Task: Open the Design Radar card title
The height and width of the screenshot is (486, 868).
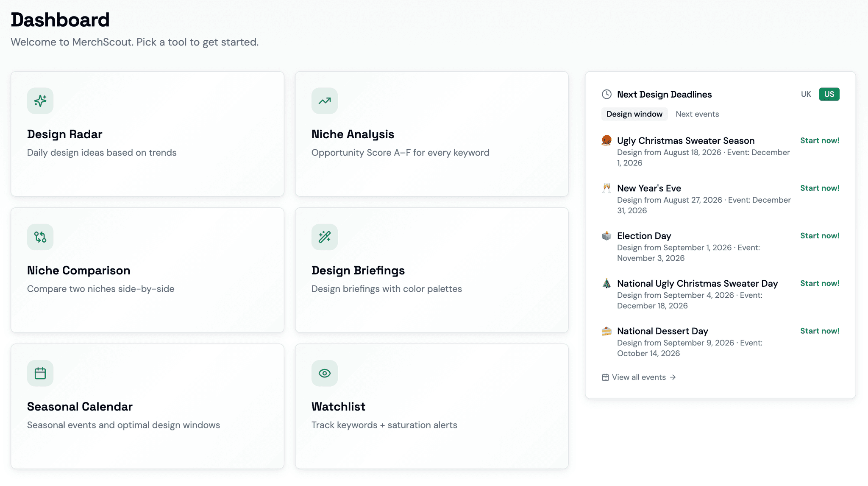Action: click(x=64, y=134)
